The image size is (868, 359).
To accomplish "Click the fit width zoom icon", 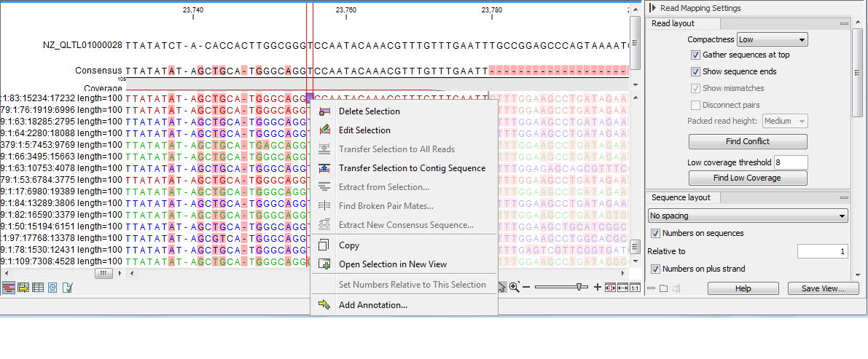I will pos(622,288).
